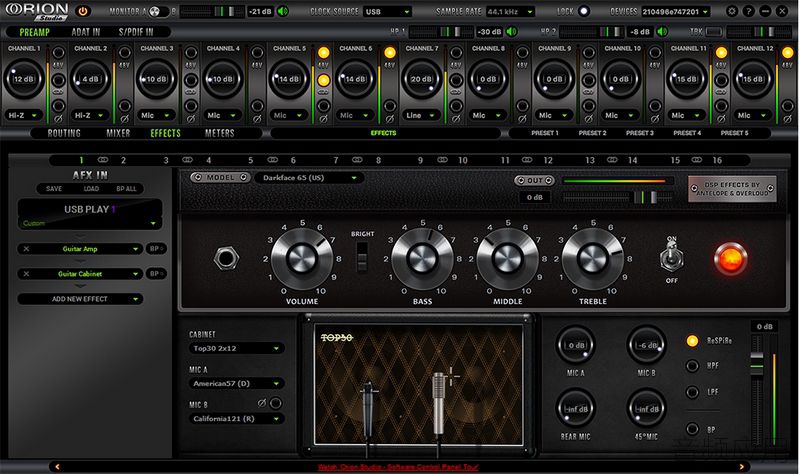This screenshot has width=800, height=474.
Task: Click the amp input jack
Action: coord(226,258)
